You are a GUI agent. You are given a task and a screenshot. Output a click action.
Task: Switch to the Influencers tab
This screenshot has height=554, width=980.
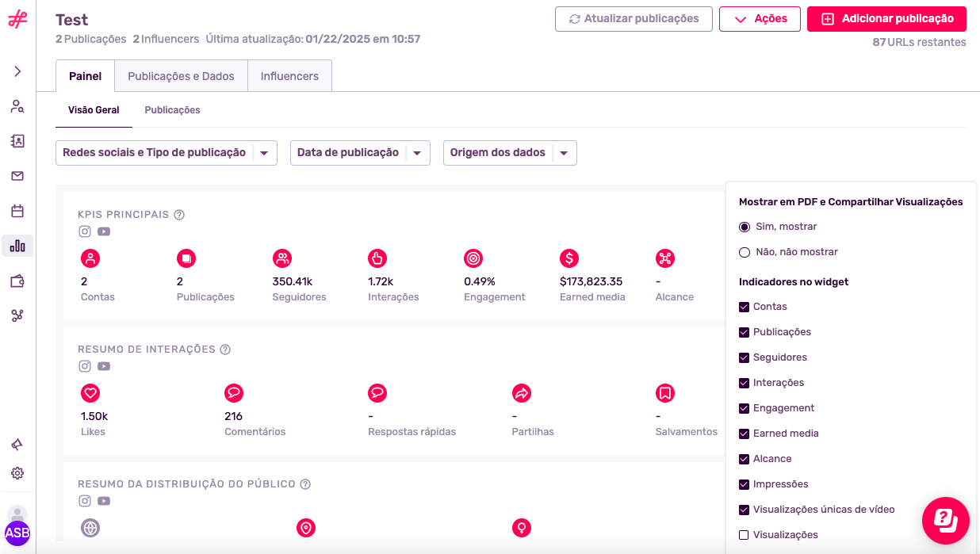289,76
